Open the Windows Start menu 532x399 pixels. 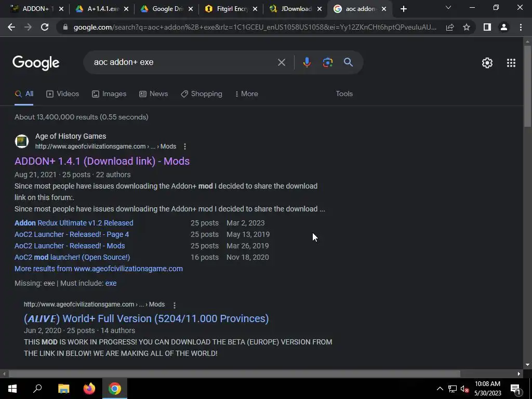pyautogui.click(x=12, y=389)
